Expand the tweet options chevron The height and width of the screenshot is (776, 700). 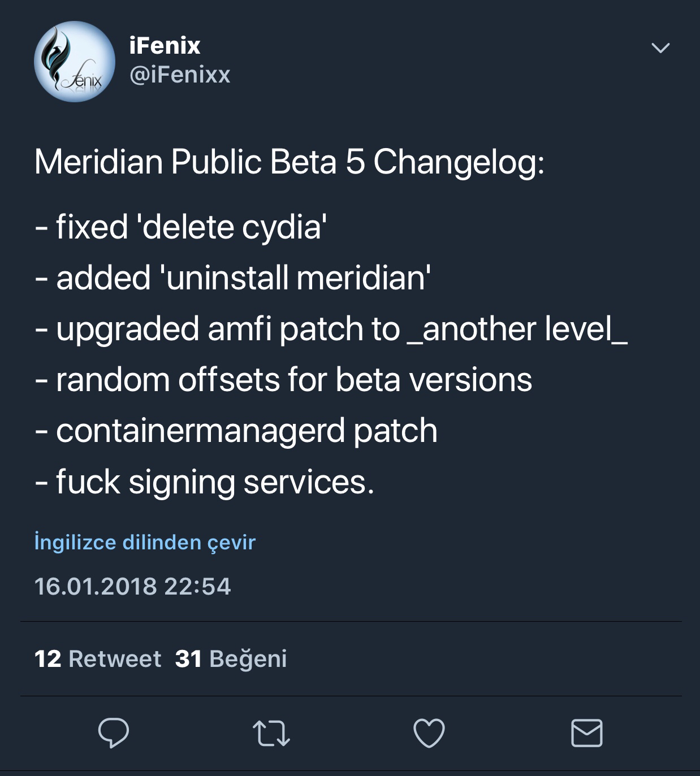[x=660, y=48]
